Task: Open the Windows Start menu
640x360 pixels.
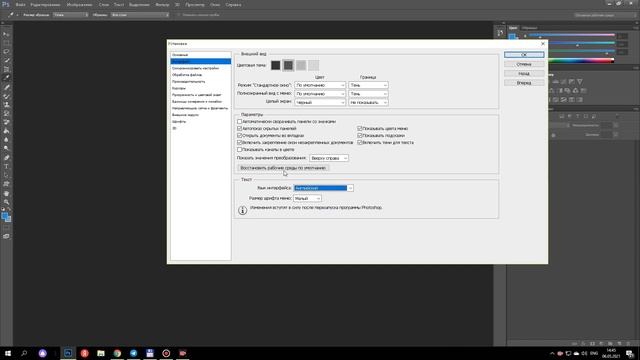Action: pos(8,353)
